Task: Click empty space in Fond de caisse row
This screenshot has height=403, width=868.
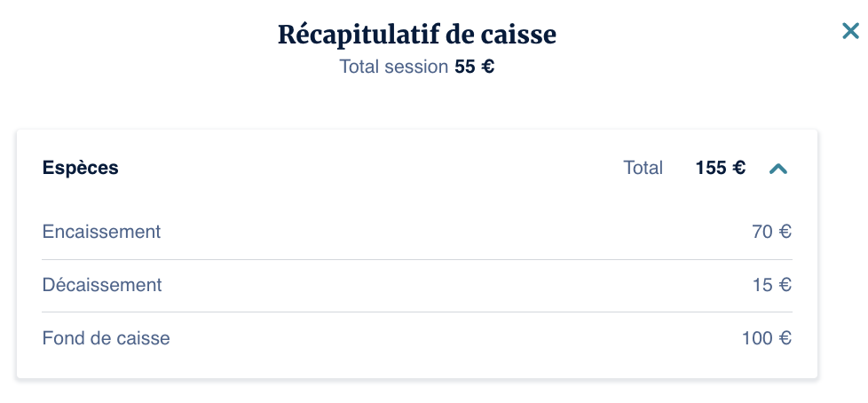Action: tap(444, 338)
